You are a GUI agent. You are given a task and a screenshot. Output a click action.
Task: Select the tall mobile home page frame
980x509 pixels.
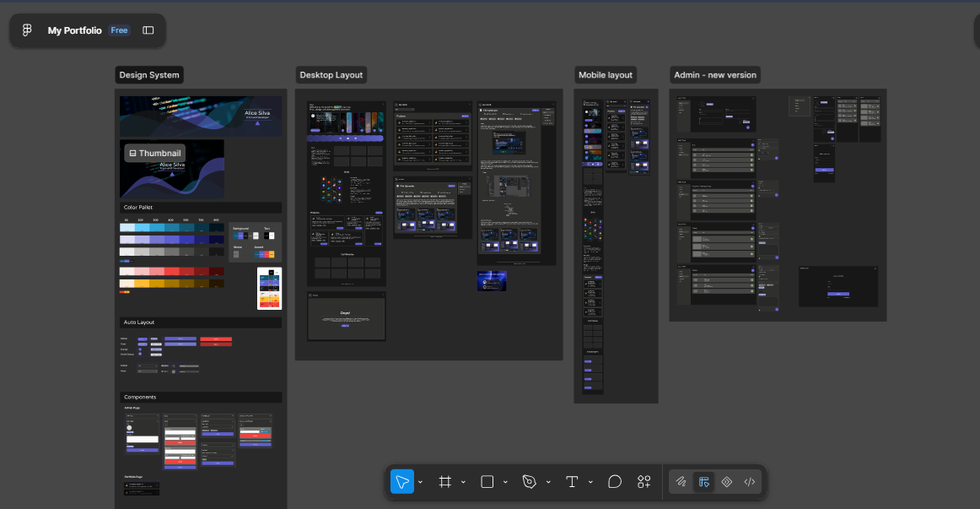593,246
